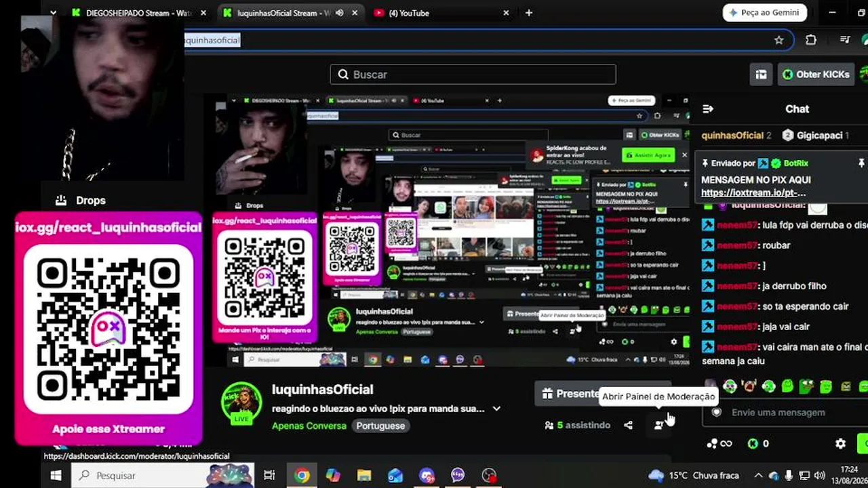Open Copilot from the taskbar
868x488 pixels.
click(333, 475)
